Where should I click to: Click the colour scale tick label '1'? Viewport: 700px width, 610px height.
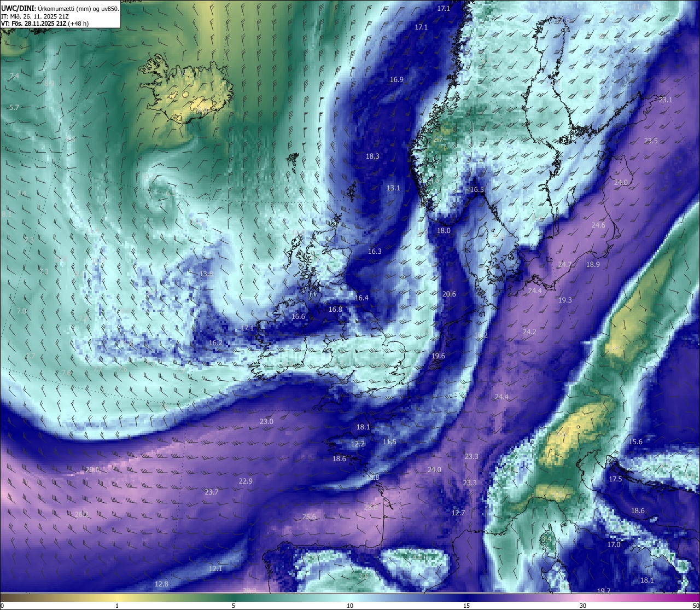[117, 606]
